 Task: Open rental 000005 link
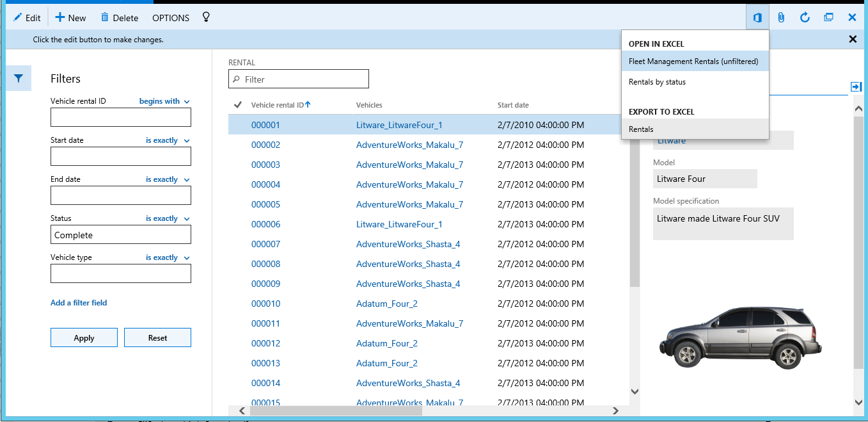[265, 204]
